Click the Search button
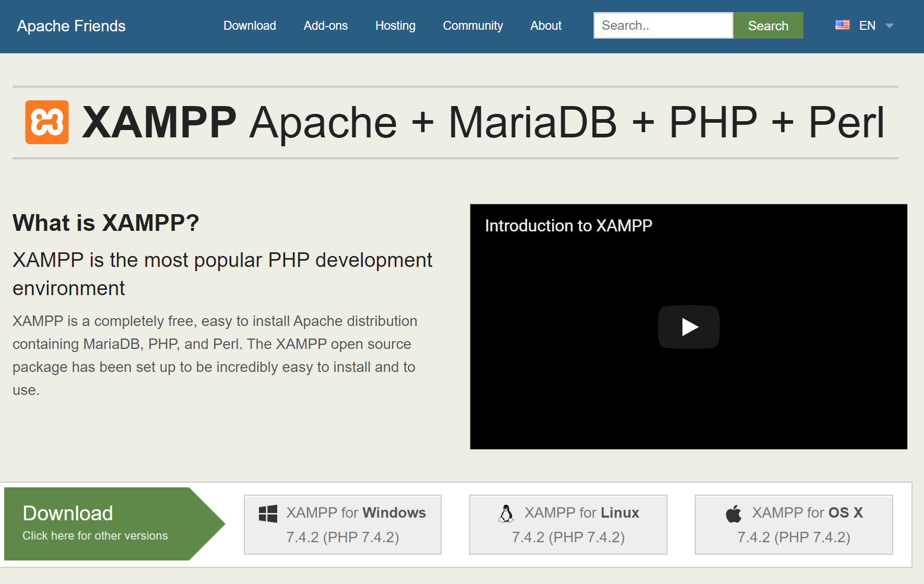924x584 pixels. (767, 25)
